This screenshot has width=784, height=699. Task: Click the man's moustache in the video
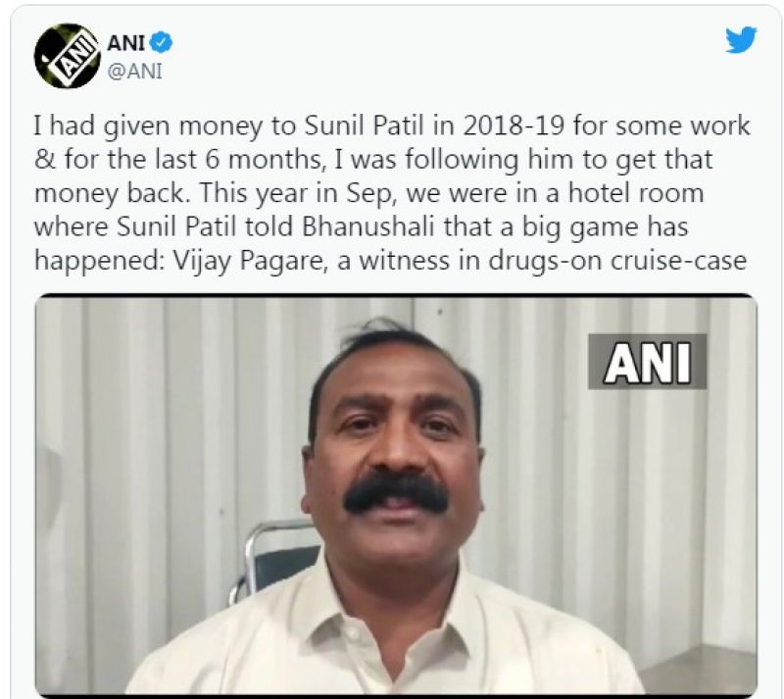point(396,493)
